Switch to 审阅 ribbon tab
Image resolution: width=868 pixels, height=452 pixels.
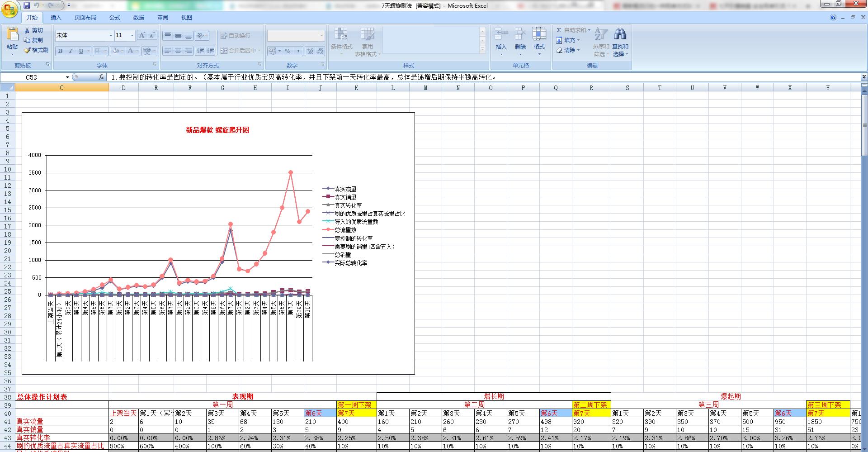coord(163,18)
